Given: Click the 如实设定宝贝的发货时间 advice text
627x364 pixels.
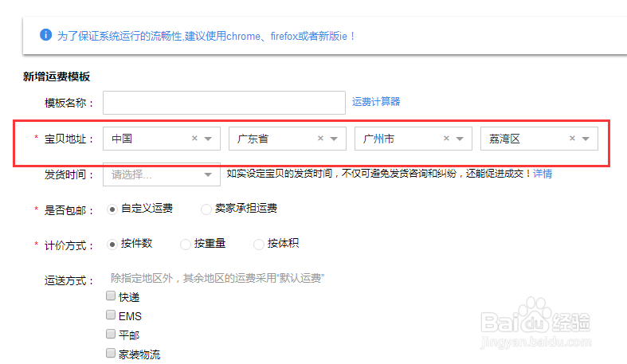Looking at the screenshot, I should point(378,174).
